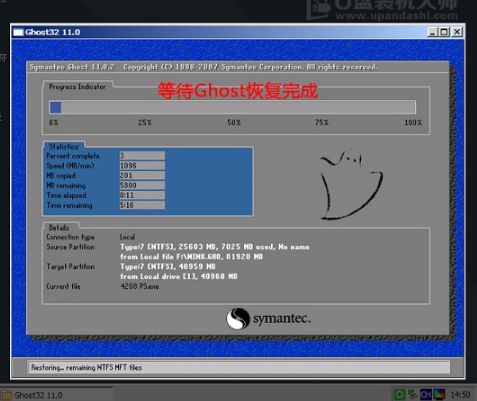Click the Time remaining value 5:16
This screenshot has height=401, width=477.
click(x=142, y=205)
